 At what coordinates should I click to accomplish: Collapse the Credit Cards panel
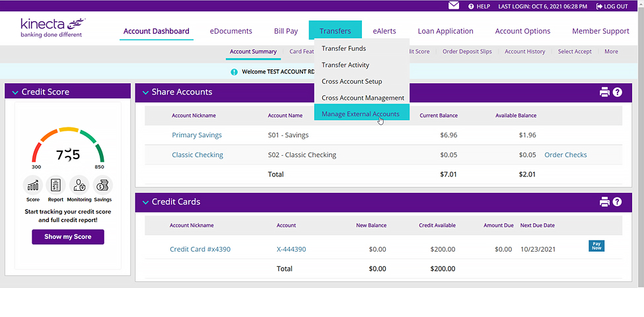point(145,202)
